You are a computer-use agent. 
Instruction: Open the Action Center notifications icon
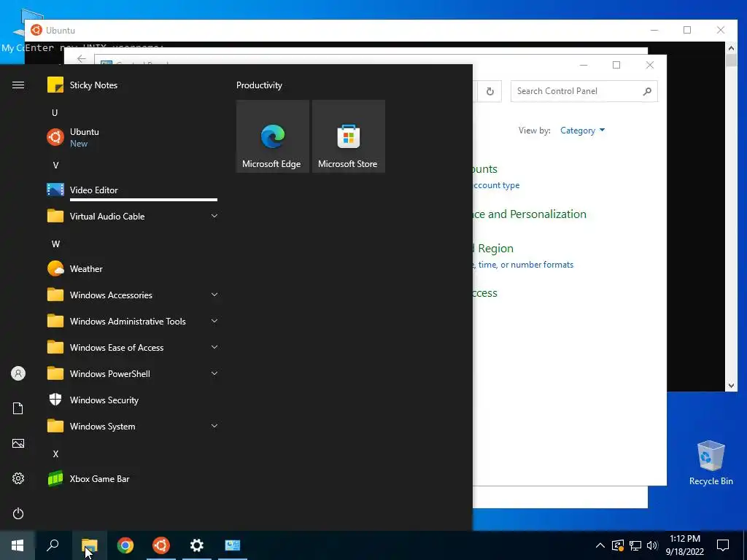click(723, 545)
